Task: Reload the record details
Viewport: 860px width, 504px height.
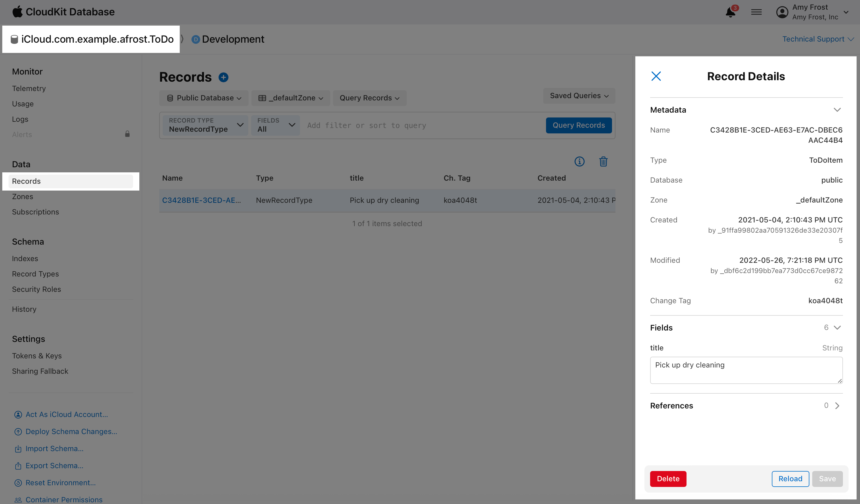Action: coord(790,479)
